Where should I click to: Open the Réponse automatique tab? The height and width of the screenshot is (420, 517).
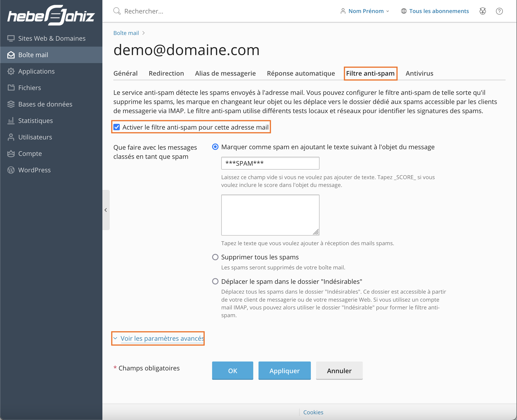pos(301,73)
